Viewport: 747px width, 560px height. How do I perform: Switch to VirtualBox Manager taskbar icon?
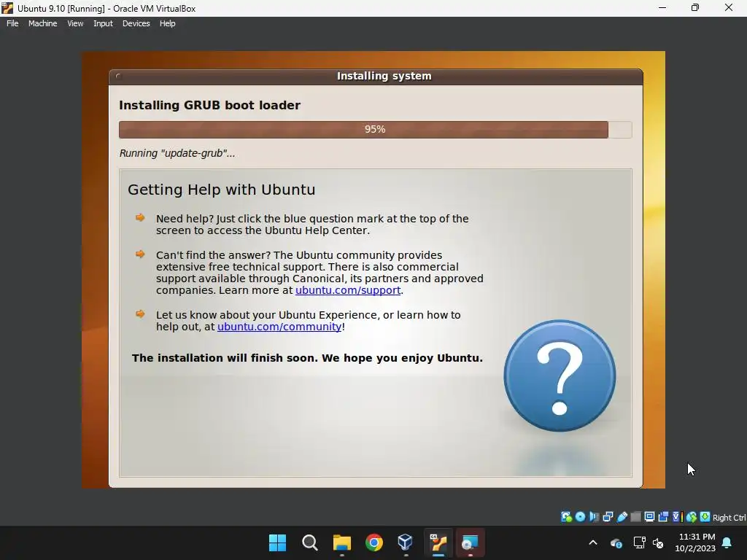coord(406,542)
